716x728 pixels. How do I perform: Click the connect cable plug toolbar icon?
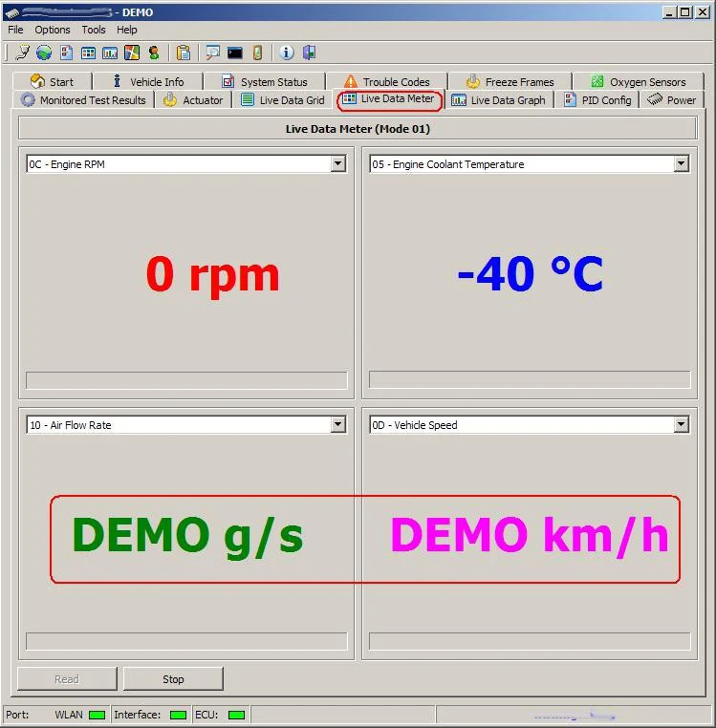(x=22, y=53)
